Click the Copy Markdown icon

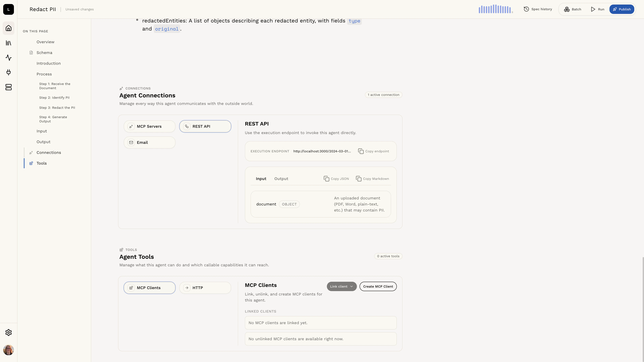click(359, 179)
